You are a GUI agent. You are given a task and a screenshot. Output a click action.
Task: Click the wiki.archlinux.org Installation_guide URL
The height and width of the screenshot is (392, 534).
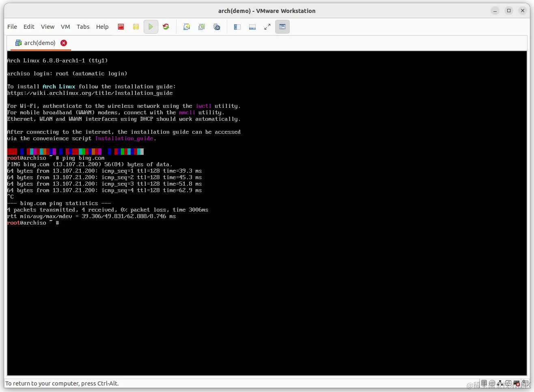pos(90,93)
